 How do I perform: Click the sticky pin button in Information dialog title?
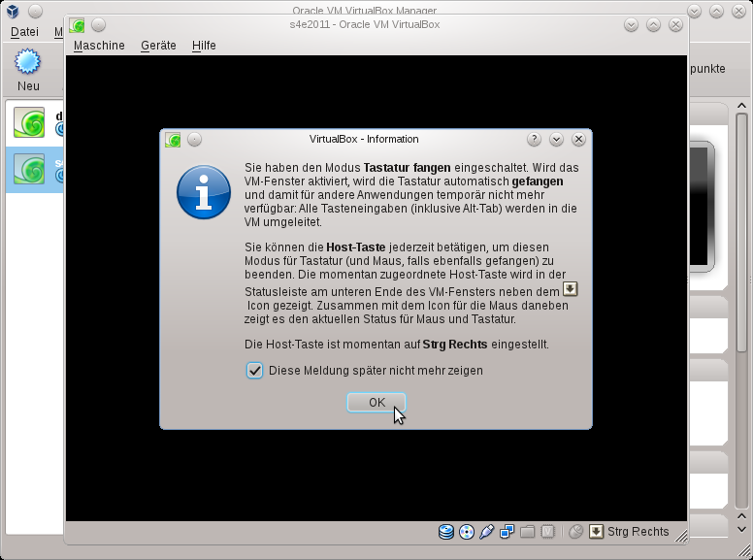click(x=194, y=140)
